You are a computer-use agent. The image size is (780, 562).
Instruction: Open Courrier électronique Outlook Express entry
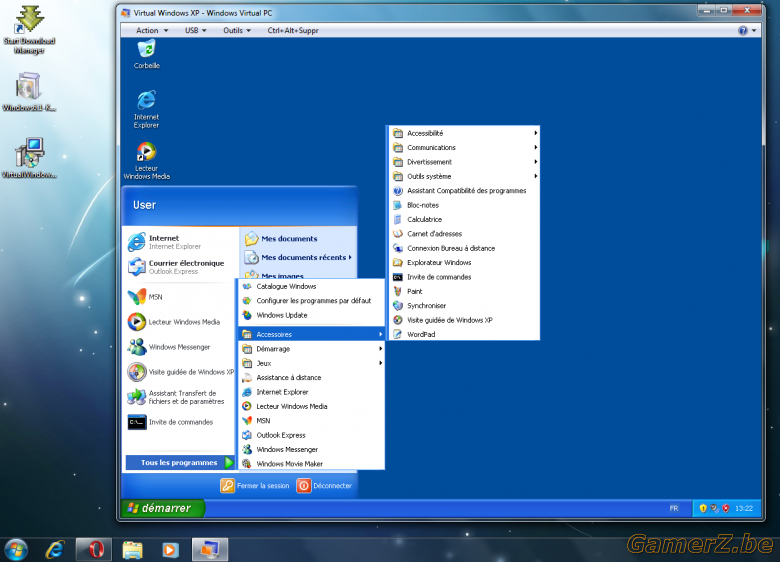coord(181,267)
